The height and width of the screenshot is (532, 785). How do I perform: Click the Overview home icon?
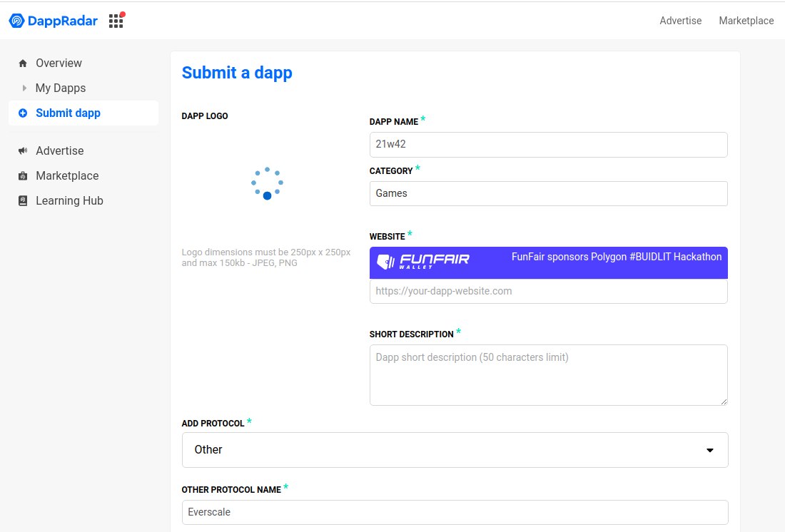pyautogui.click(x=23, y=63)
